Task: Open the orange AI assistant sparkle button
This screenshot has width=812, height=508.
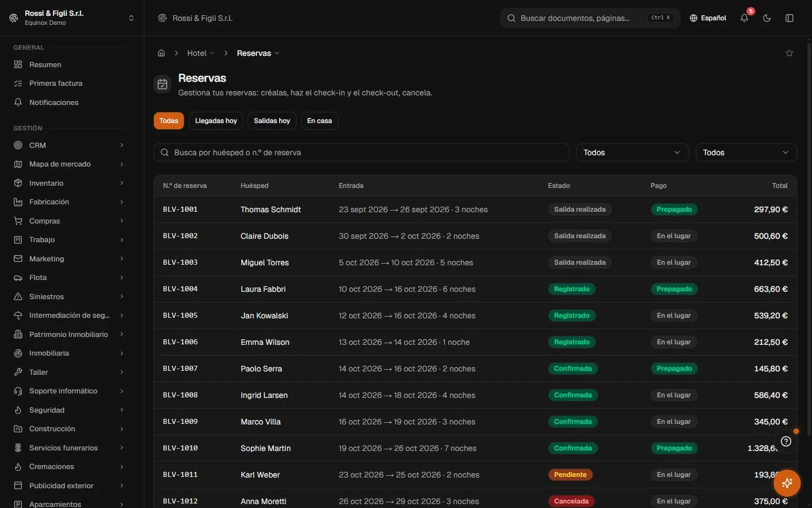Action: point(787,483)
